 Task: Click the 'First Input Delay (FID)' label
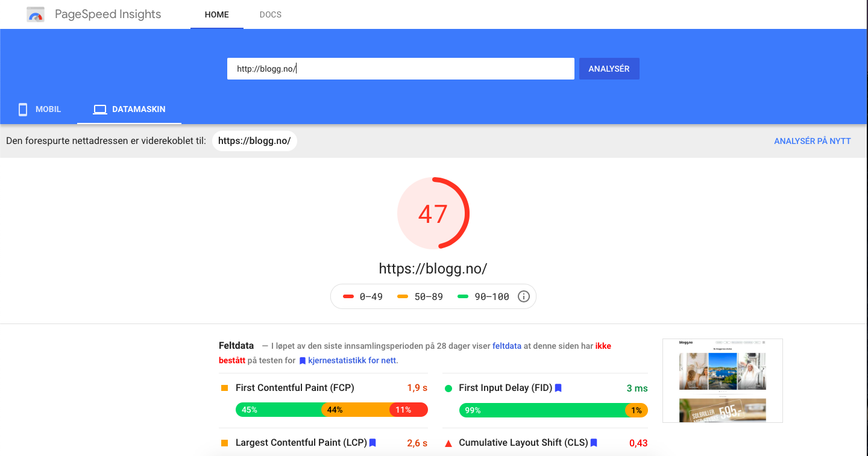click(x=506, y=388)
